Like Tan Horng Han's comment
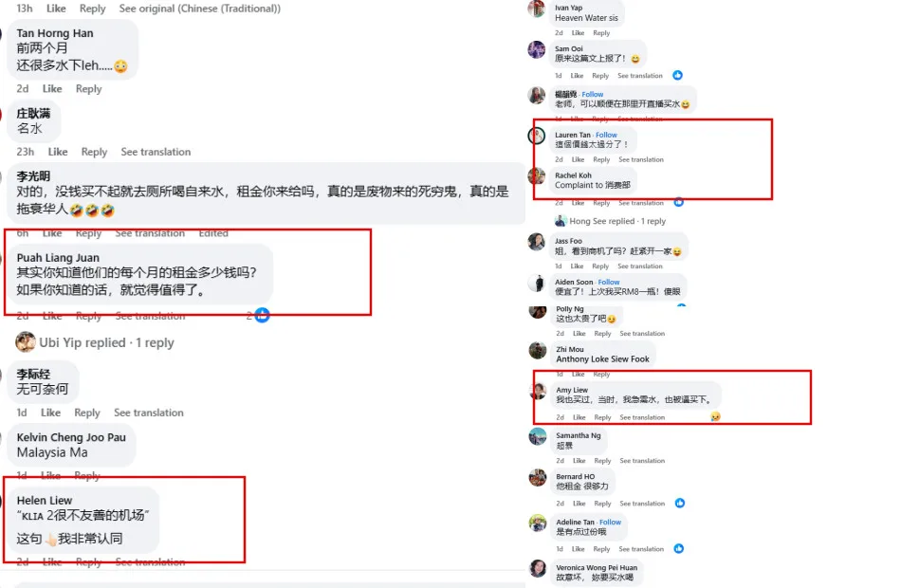 coord(52,88)
